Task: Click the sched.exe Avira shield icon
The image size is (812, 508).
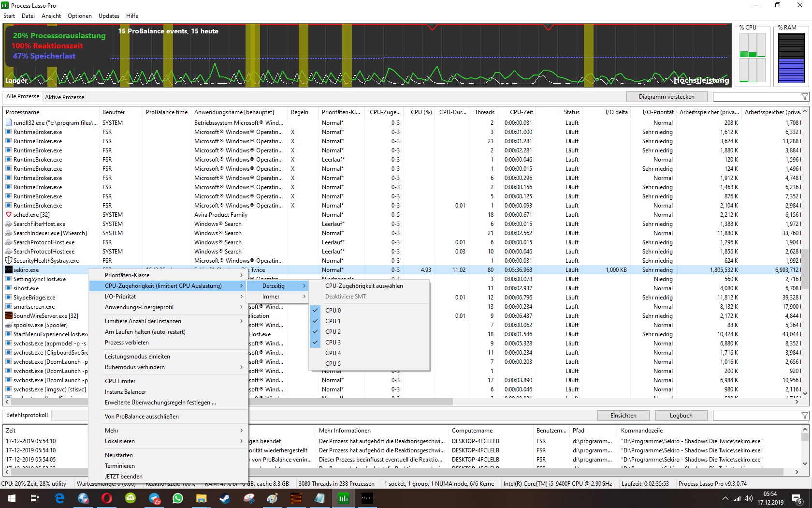Action: click(x=9, y=215)
